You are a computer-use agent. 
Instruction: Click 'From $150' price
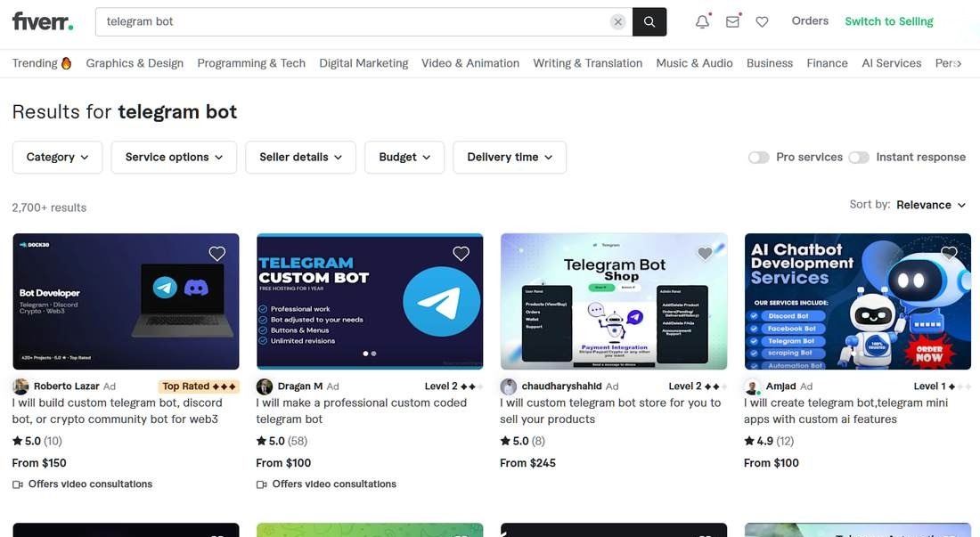(38, 463)
